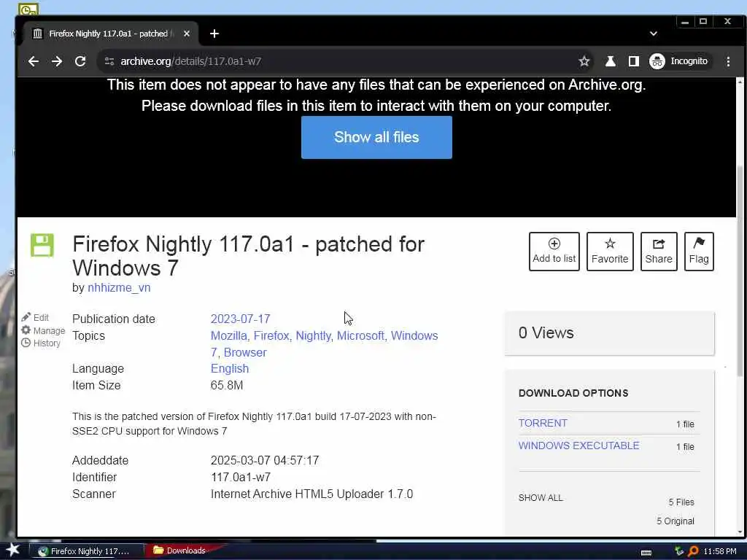This screenshot has height=560, width=747.
Task: Click the Edit pencil link
Action: [x=35, y=317]
